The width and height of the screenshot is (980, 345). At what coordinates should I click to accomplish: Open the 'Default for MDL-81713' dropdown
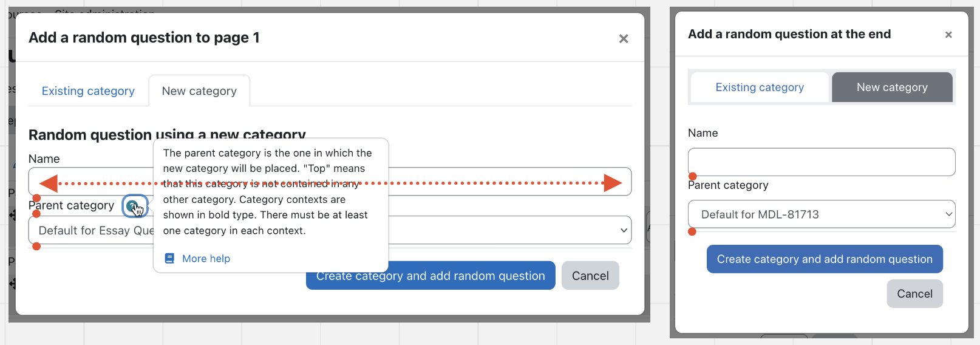(822, 214)
